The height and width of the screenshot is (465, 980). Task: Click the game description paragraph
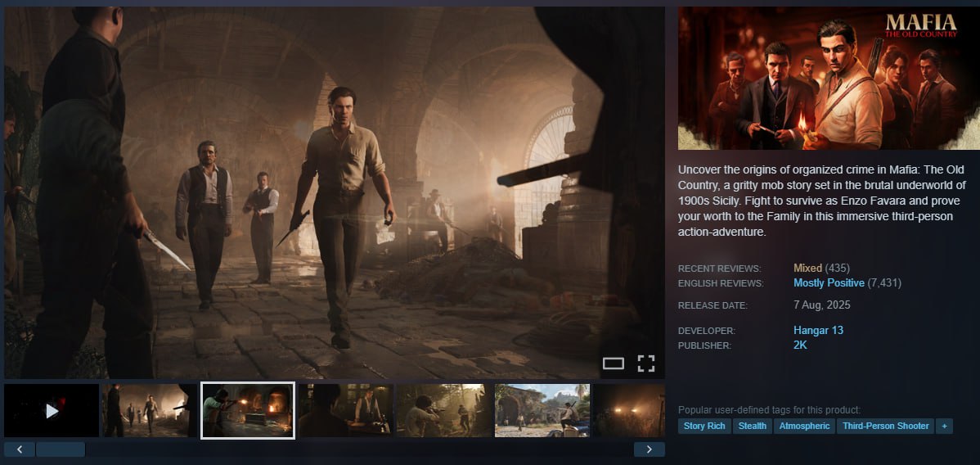click(822, 201)
